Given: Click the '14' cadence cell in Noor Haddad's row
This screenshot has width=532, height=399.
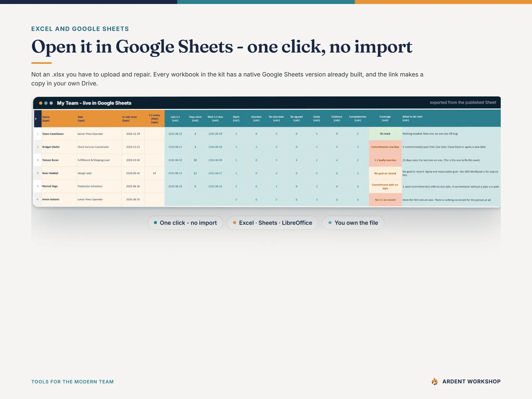Looking at the screenshot, I should coord(154,173).
